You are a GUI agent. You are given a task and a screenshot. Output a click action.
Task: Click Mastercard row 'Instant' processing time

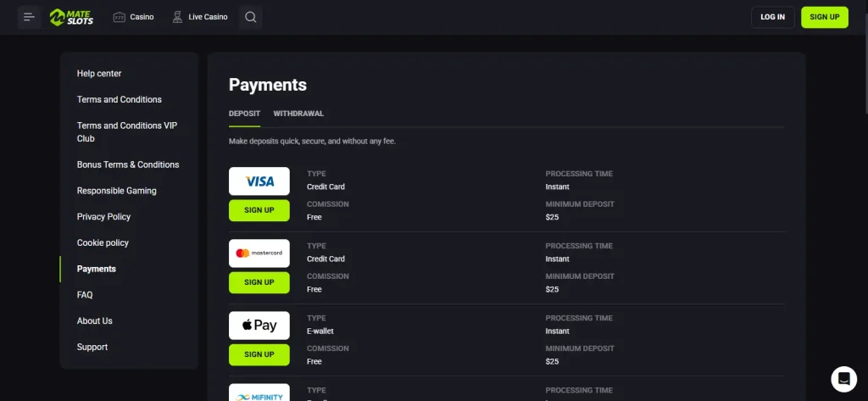coord(558,259)
